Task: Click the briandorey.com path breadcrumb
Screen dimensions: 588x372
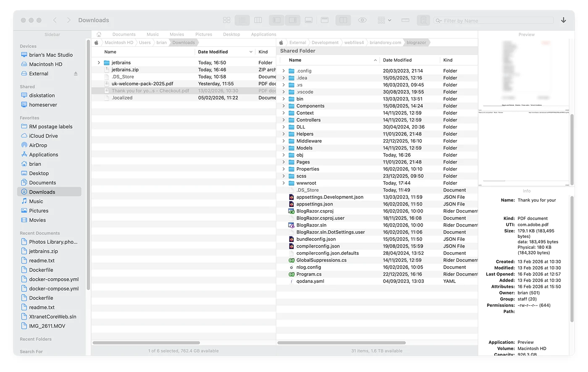Action: point(385,42)
